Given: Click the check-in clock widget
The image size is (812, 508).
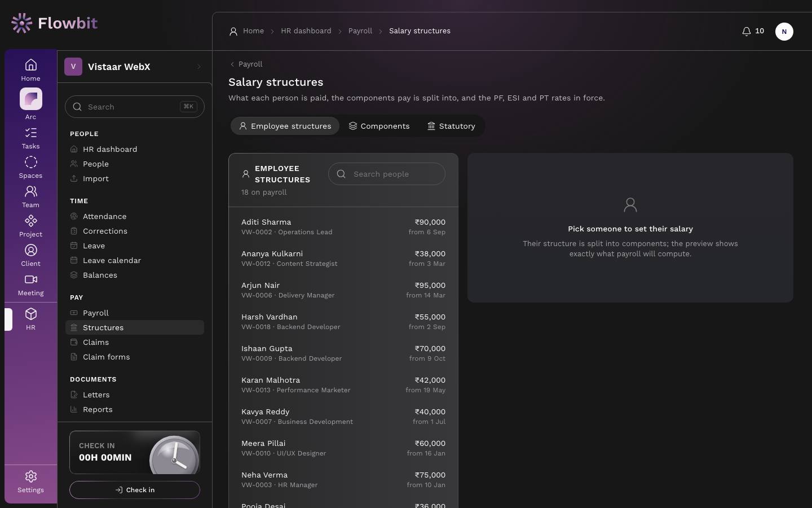Looking at the screenshot, I should (135, 453).
